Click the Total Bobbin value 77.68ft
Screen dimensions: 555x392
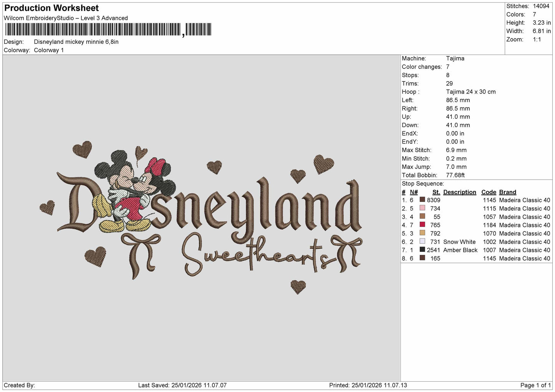(456, 175)
